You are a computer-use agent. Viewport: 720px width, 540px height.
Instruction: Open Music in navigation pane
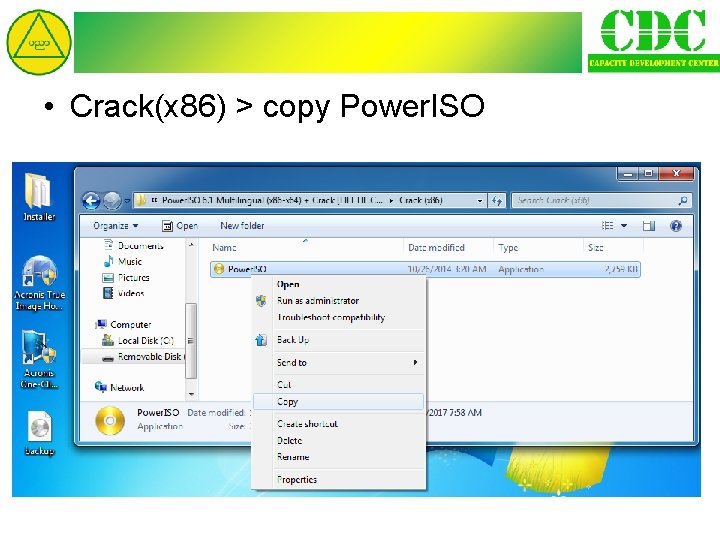[123, 261]
